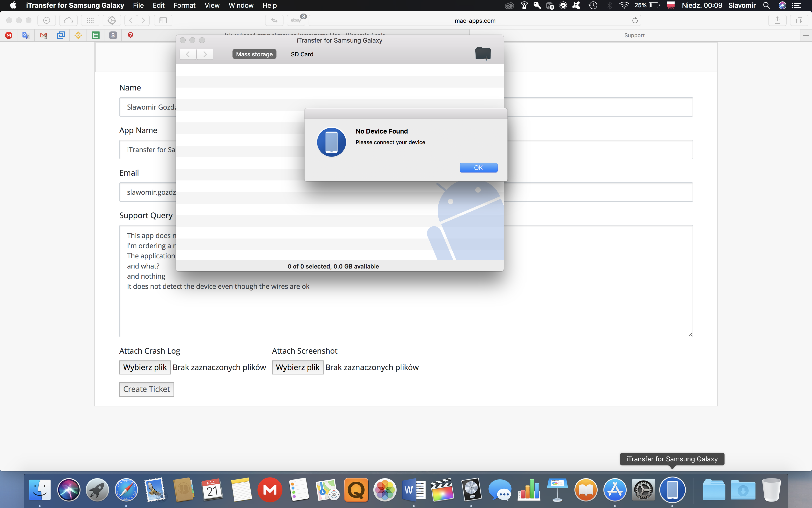
Task: Select the Support tab in Safari
Action: coord(634,35)
